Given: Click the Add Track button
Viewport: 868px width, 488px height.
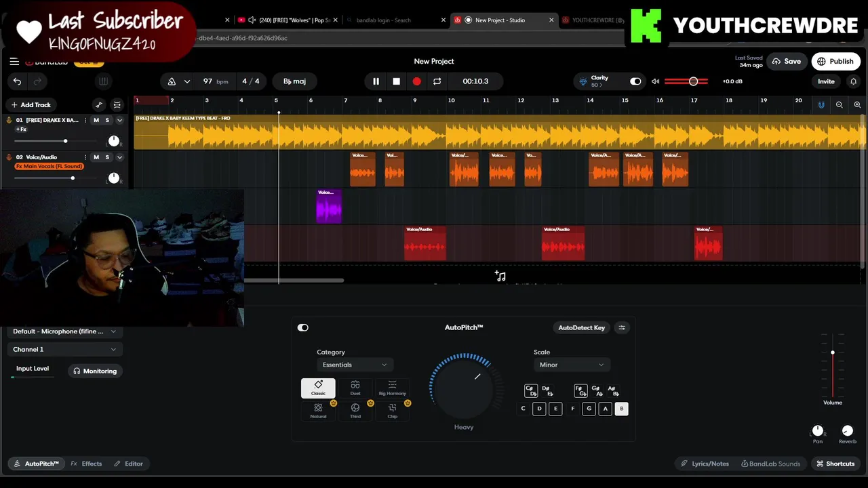Looking at the screenshot, I should point(31,104).
